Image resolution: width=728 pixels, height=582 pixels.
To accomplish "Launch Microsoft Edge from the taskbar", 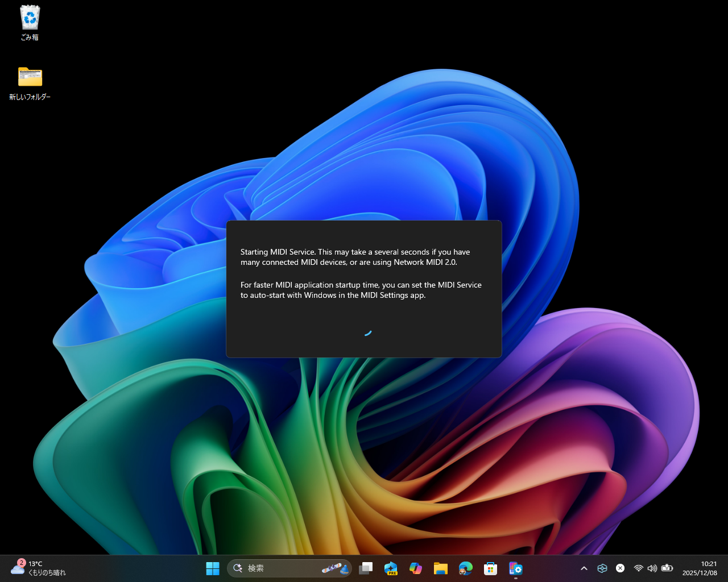I will click(466, 568).
